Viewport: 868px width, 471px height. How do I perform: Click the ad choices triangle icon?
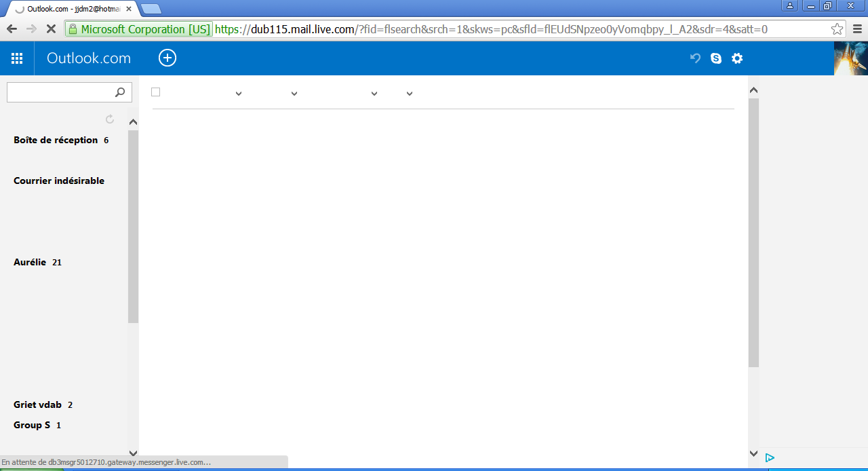770,458
